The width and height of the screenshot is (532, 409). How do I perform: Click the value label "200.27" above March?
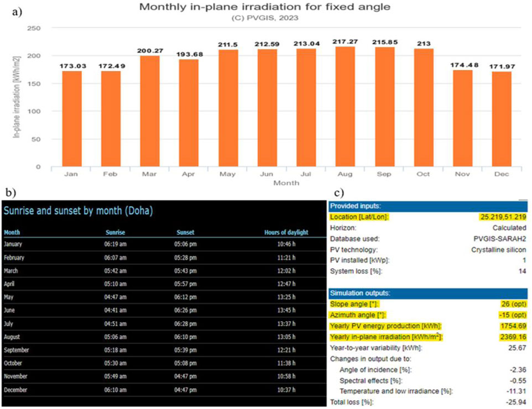150,51
